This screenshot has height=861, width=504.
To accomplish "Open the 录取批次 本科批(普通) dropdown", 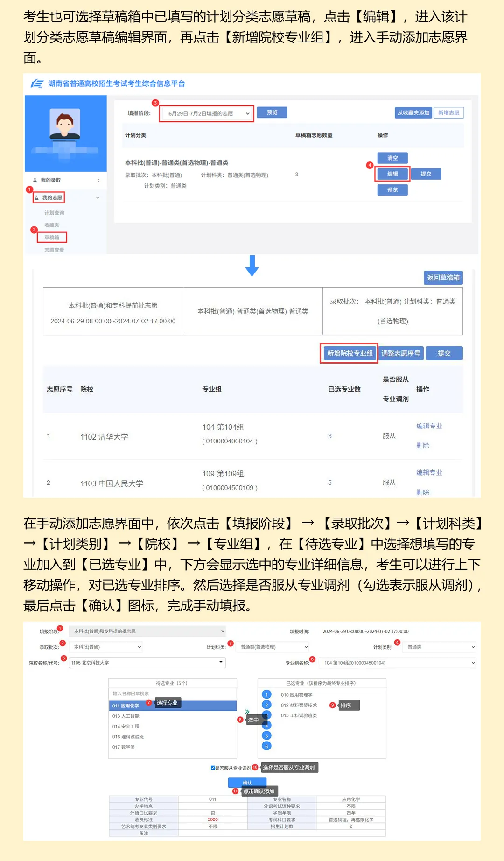I will click(105, 647).
